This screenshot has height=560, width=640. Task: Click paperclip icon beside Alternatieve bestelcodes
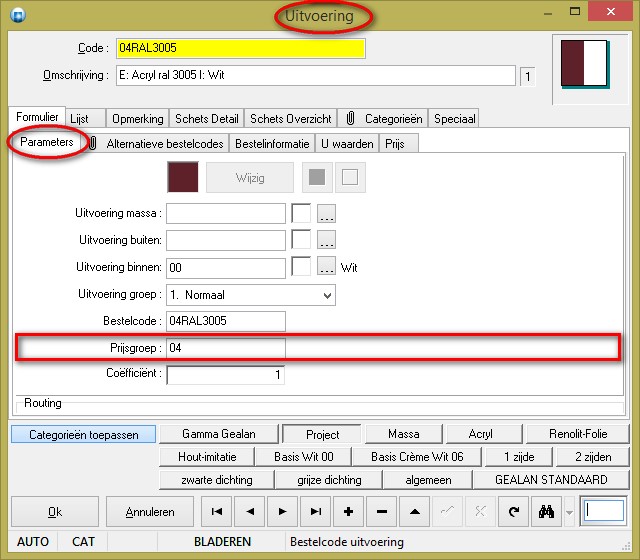click(x=93, y=143)
